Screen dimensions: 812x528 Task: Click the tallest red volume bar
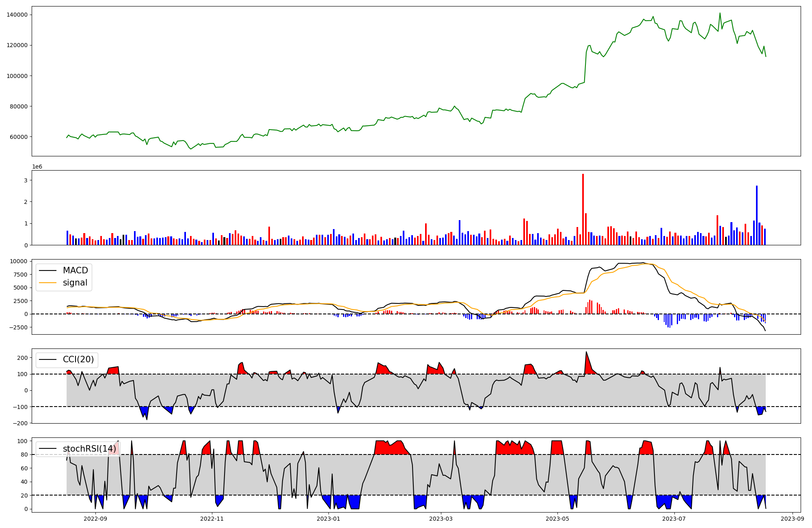pos(583,209)
